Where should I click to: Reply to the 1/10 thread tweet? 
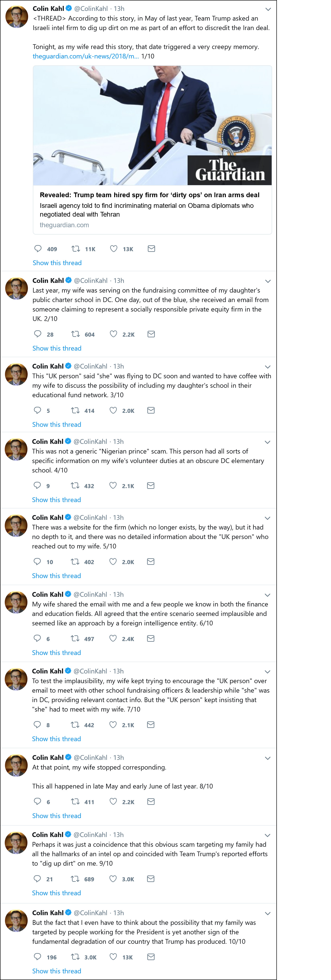click(38, 249)
